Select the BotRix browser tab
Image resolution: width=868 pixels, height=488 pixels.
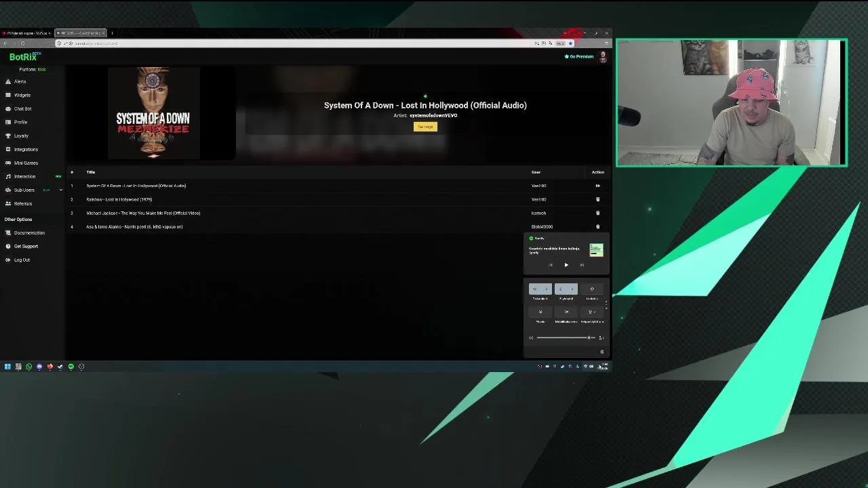coord(80,33)
